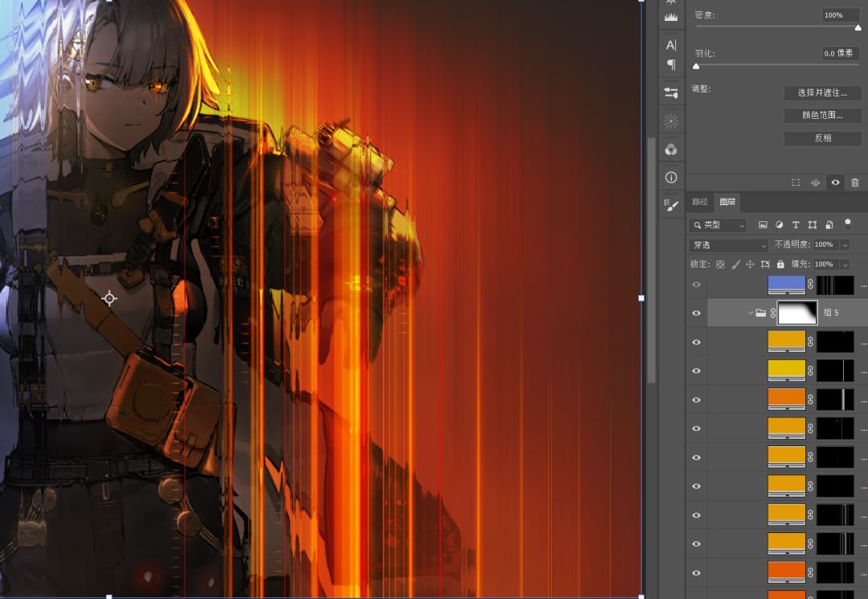Open the Info panel icon
This screenshot has height=599, width=868.
(671, 177)
